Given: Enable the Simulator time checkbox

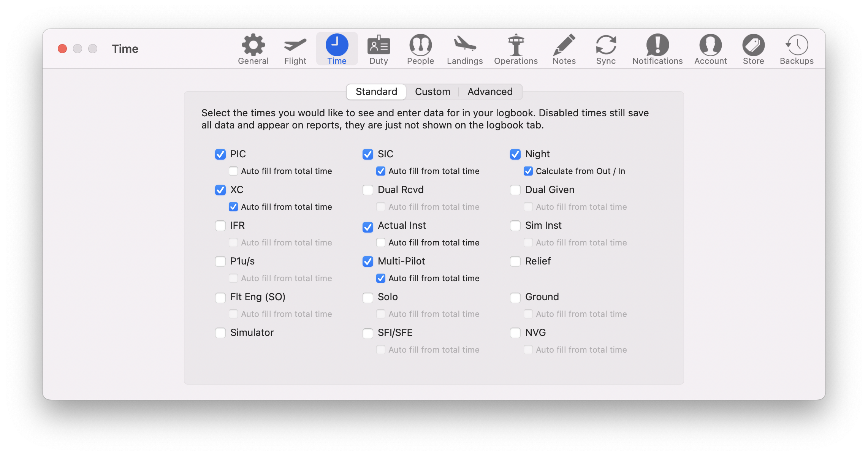Looking at the screenshot, I should (220, 332).
